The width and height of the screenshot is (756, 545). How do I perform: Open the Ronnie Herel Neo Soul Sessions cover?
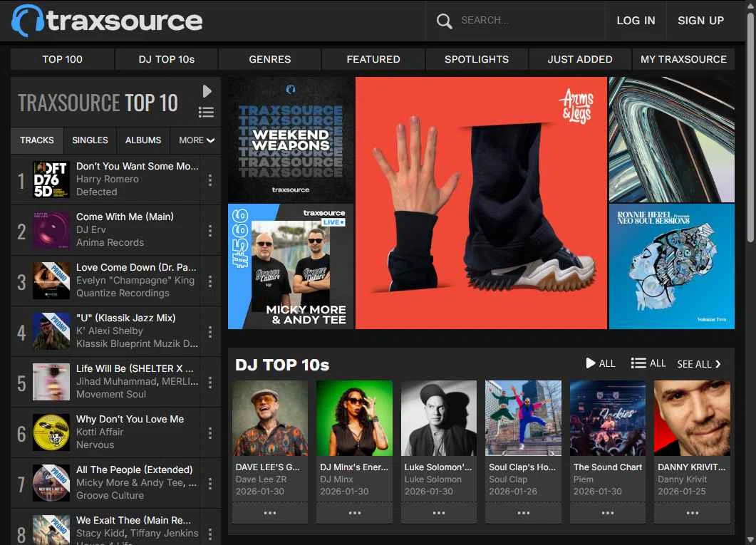672,266
